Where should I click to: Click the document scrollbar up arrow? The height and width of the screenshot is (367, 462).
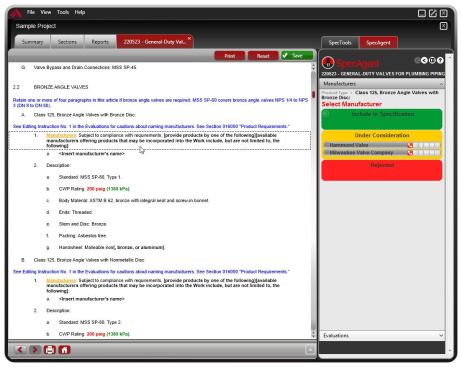pyautogui.click(x=313, y=66)
